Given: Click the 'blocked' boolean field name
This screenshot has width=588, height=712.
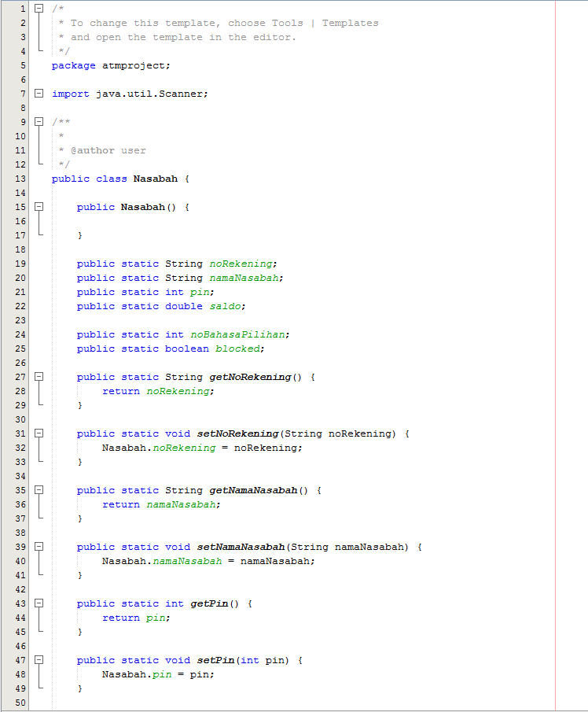Looking at the screenshot, I should point(237,349).
